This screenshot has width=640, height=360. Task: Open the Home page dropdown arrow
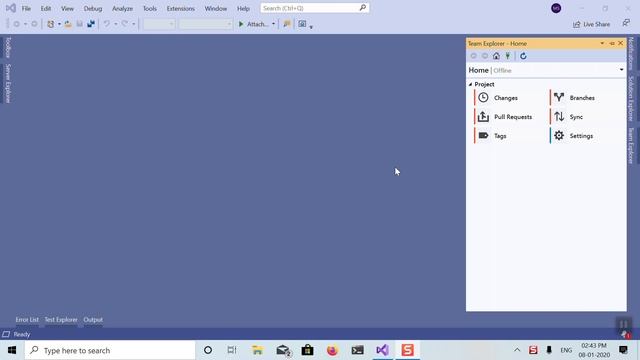click(x=621, y=70)
